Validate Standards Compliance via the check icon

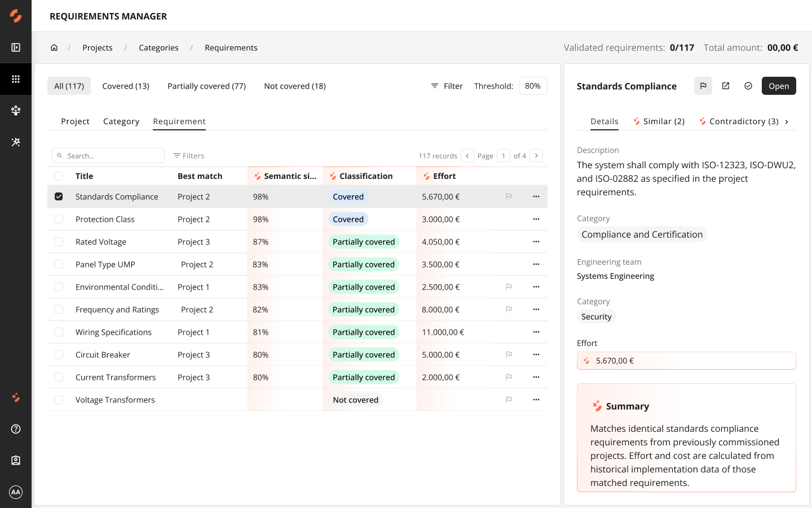[748, 86]
